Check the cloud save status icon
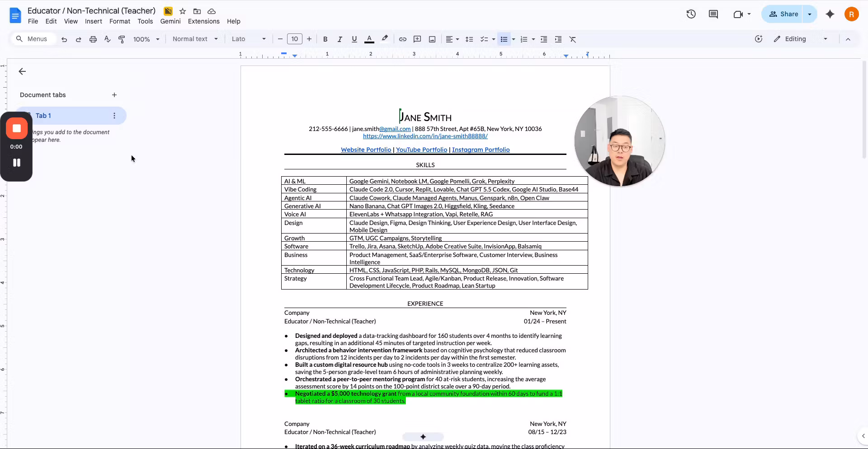The width and height of the screenshot is (868, 449). [x=212, y=11]
